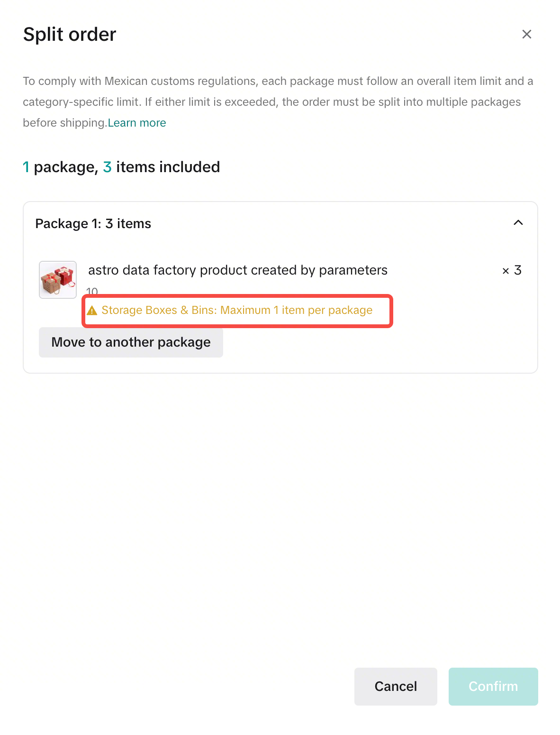Confirm the split order
This screenshot has width=560, height=735.
[x=493, y=686]
